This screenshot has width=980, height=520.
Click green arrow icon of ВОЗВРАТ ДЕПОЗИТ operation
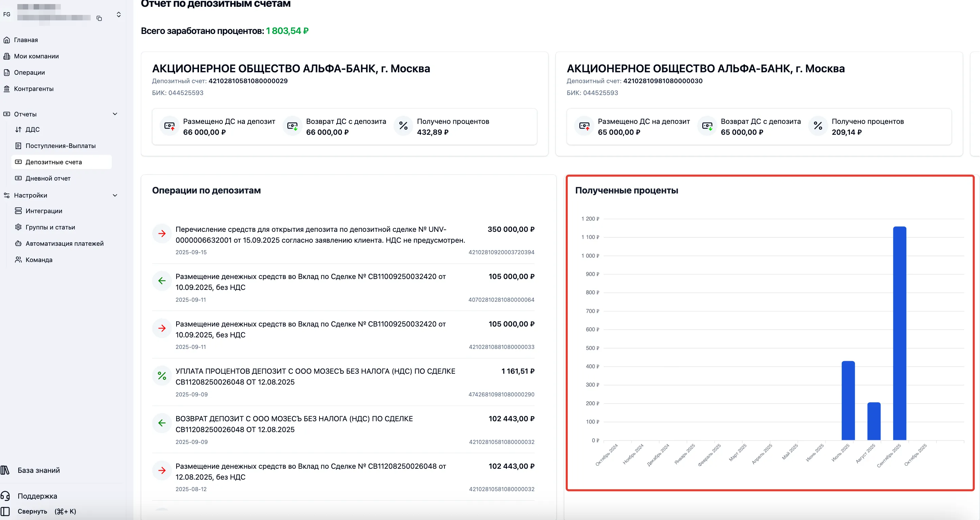[x=162, y=423]
